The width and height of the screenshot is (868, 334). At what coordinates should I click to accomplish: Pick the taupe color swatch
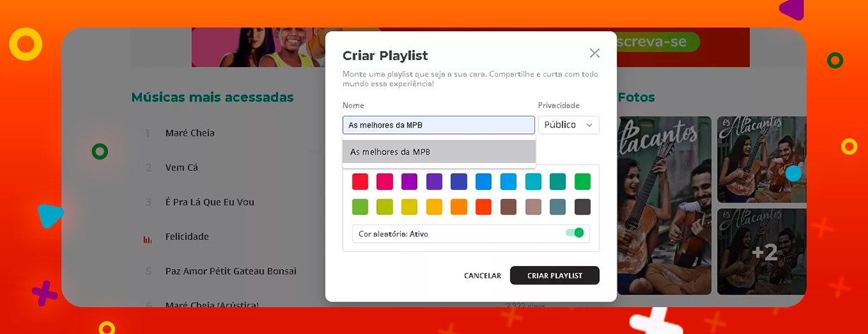pos(533,207)
